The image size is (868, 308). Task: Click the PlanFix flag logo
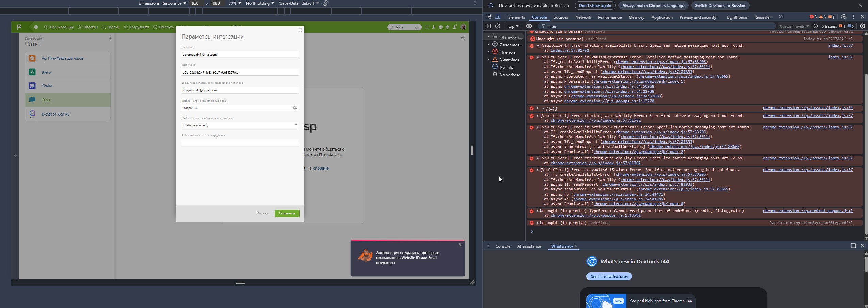coord(19,27)
